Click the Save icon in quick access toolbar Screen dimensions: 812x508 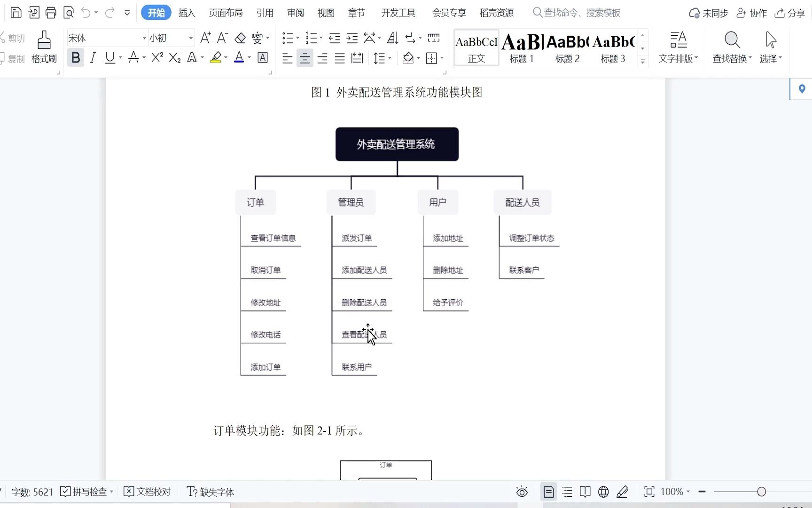pos(16,13)
